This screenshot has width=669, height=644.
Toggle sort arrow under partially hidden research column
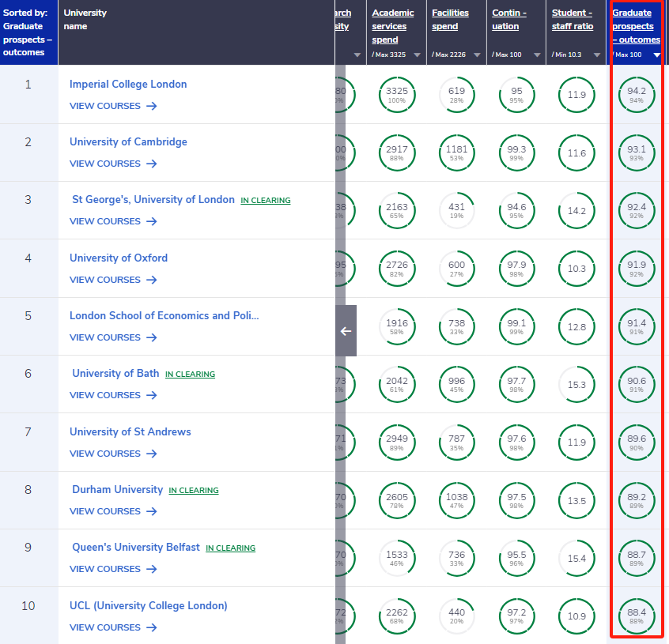(357, 55)
